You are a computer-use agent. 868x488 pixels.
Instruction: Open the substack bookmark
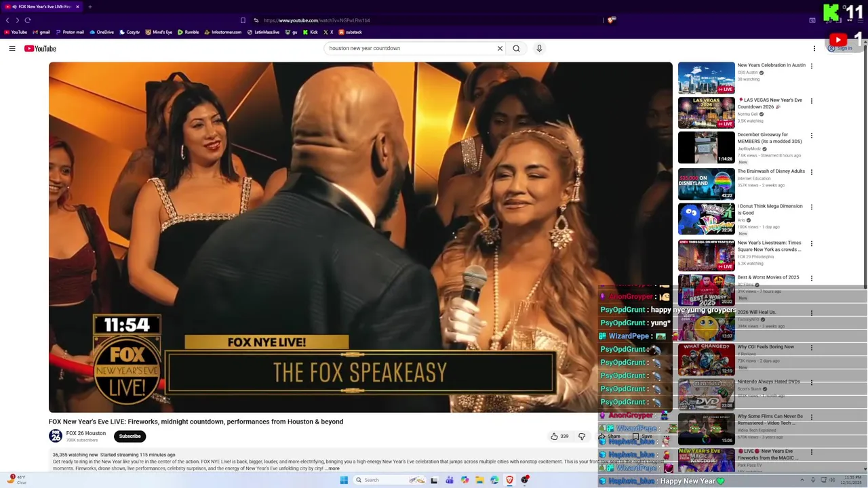[351, 32]
